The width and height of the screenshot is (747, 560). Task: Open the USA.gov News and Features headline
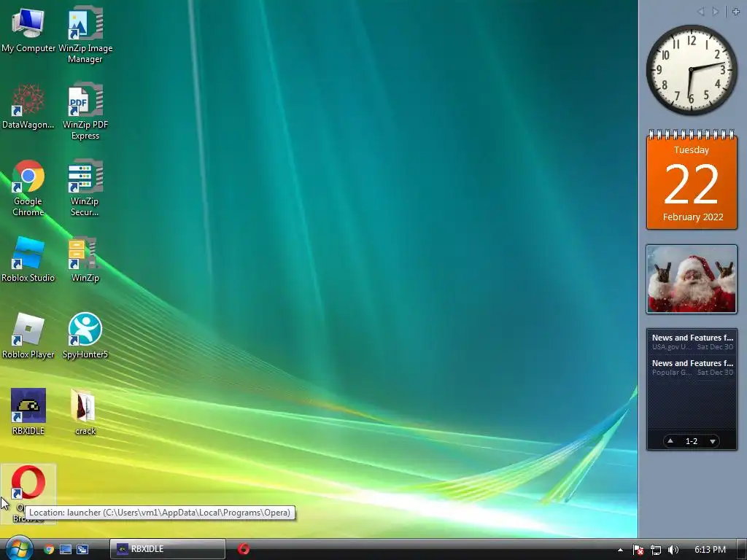click(692, 342)
